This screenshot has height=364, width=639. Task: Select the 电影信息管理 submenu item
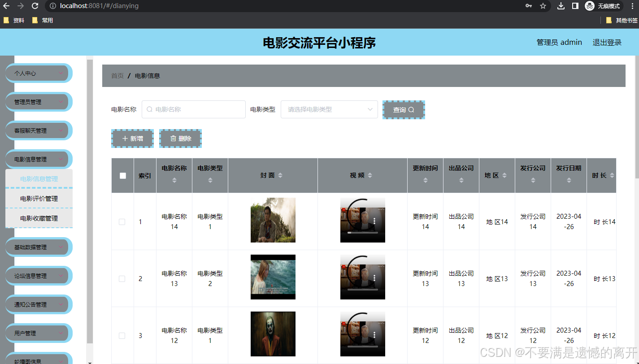click(x=39, y=179)
